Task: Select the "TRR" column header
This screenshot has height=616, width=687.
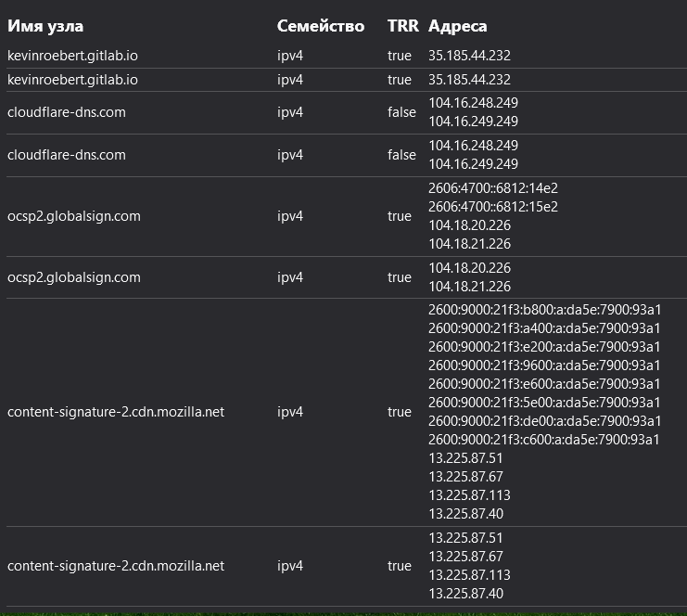Action: [x=403, y=26]
